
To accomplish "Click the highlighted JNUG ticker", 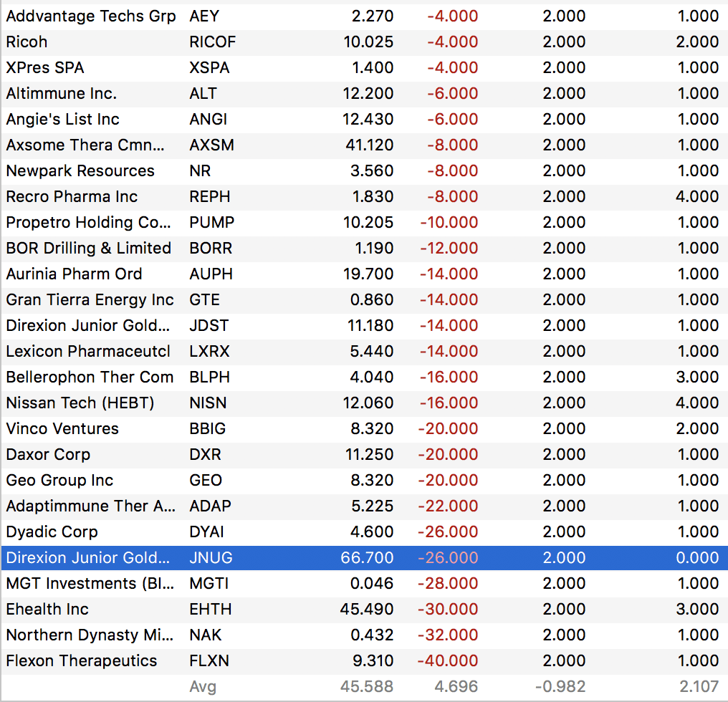I will pyautogui.click(x=211, y=557).
